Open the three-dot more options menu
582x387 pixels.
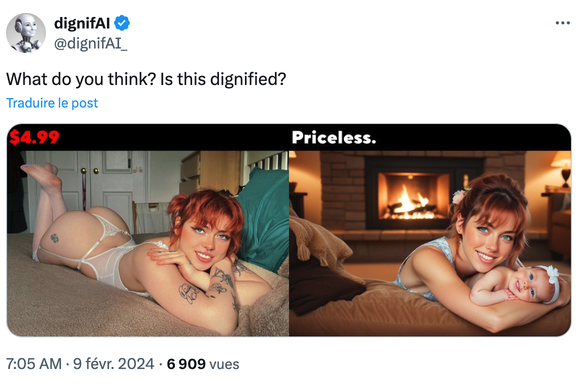(x=563, y=23)
